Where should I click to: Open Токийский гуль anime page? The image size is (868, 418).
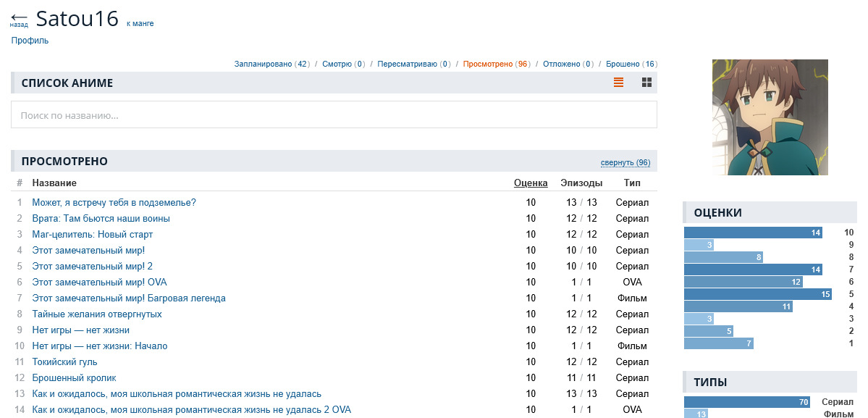64,362
